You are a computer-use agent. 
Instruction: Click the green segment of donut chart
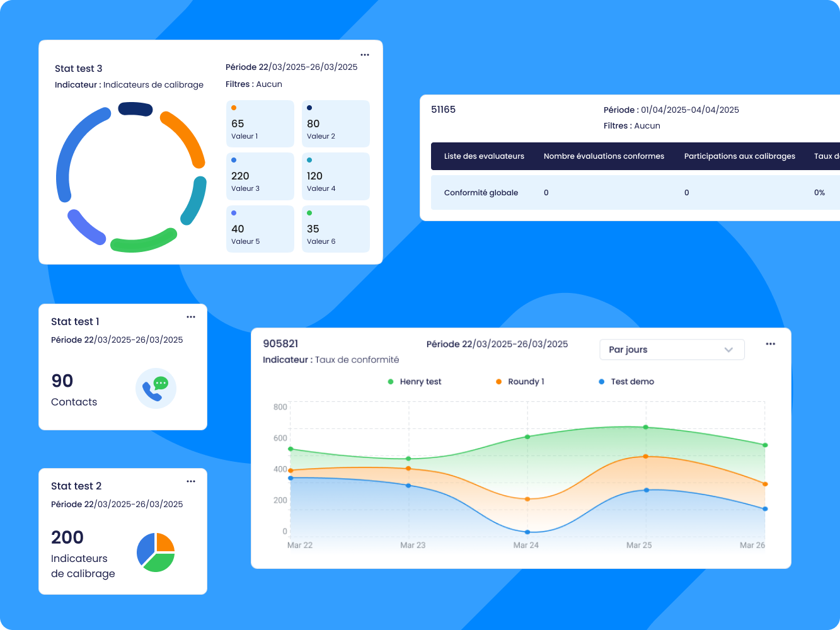coord(144,242)
